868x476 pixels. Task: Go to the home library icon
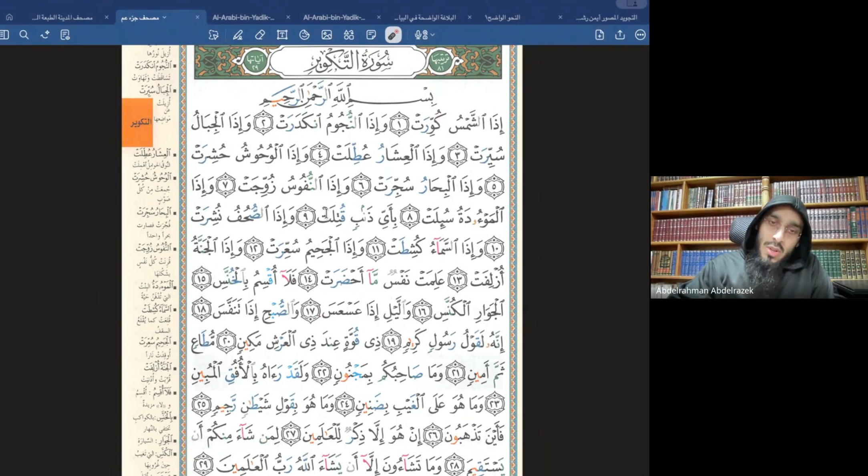point(9,17)
